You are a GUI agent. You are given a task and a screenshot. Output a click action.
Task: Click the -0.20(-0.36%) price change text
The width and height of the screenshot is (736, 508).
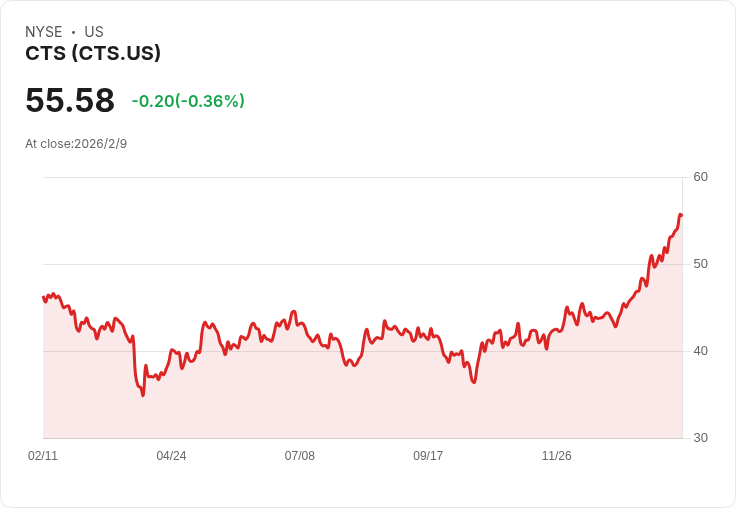[188, 101]
